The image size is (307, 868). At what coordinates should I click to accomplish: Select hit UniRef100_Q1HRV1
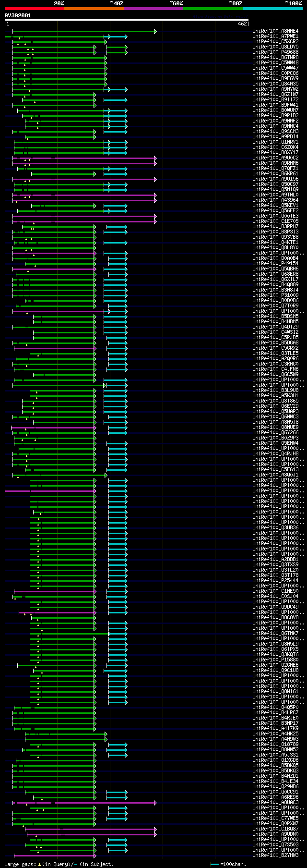pyautogui.click(x=275, y=142)
